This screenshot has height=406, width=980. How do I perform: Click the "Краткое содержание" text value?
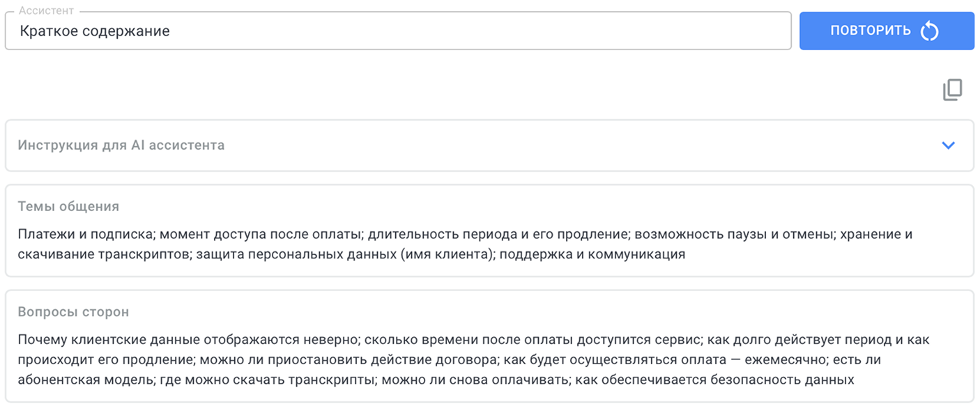coord(95,31)
